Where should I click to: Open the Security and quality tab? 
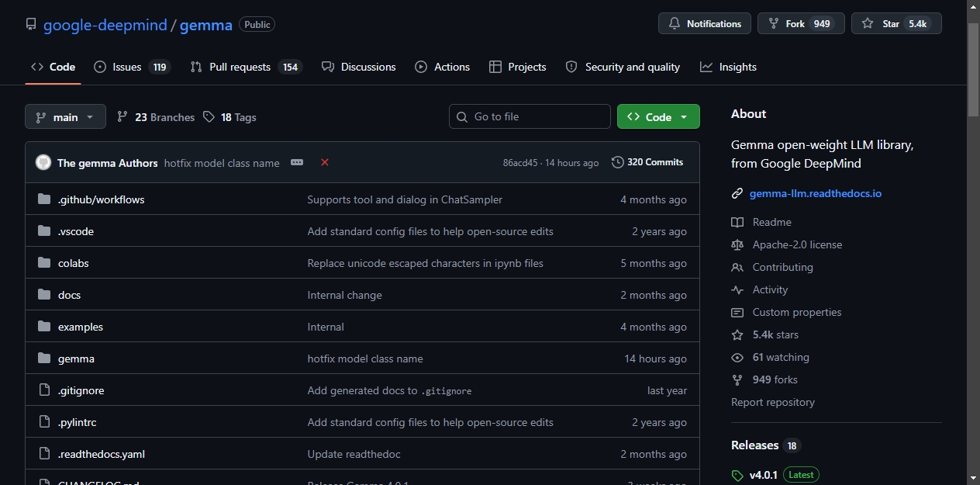[623, 67]
